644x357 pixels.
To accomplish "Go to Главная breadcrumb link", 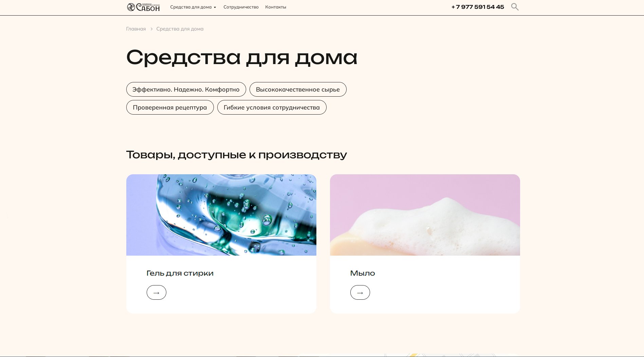I will pos(136,29).
